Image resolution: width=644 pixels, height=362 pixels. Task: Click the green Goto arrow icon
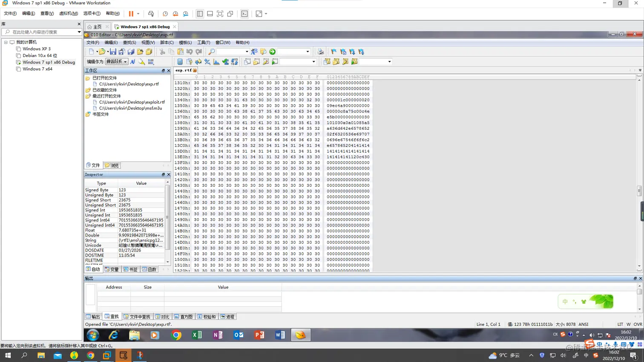(272, 51)
